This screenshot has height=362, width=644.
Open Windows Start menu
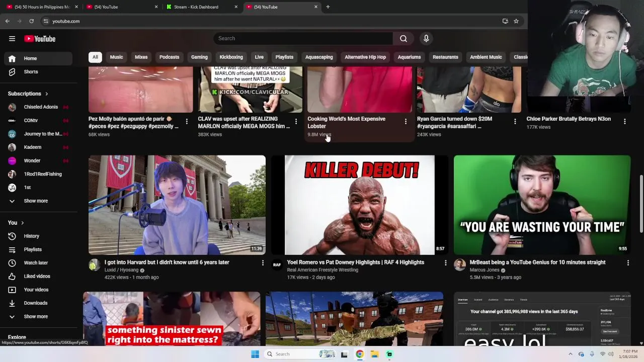coord(255,354)
